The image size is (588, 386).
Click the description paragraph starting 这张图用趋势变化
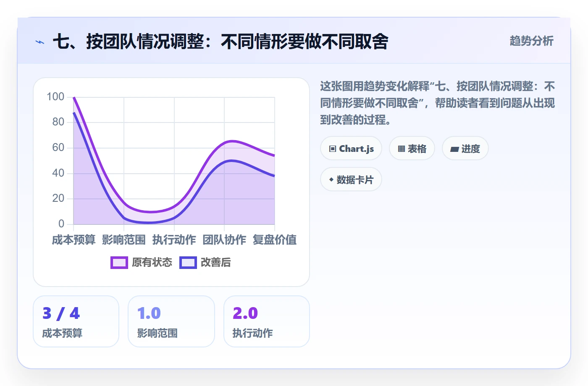[438, 103]
